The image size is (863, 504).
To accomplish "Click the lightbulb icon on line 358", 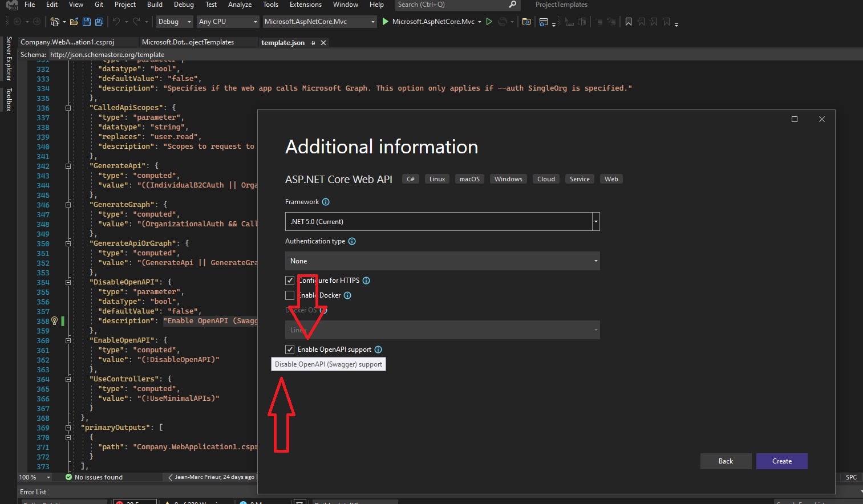I will pyautogui.click(x=54, y=321).
